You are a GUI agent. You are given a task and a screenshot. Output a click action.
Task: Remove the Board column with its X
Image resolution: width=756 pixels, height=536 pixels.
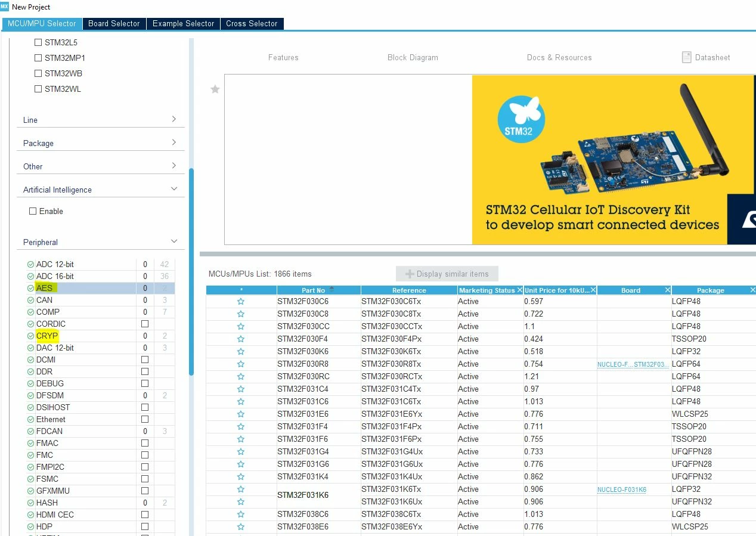pyautogui.click(x=667, y=290)
